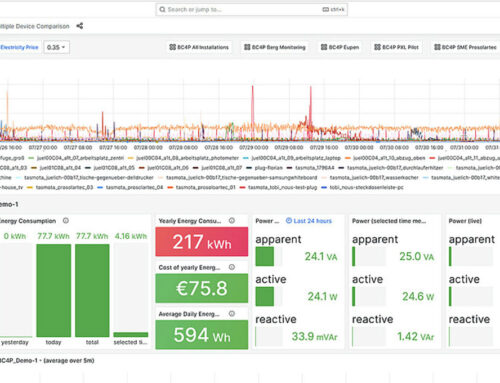Open the BC4P Eupen dashboard link
The image size is (500, 383).
click(x=340, y=47)
